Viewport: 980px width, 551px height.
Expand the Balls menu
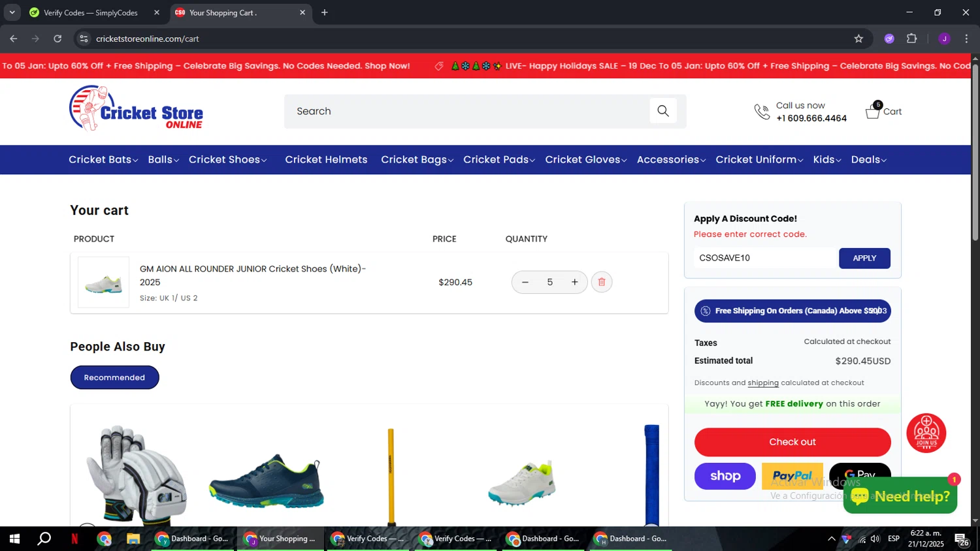(x=163, y=159)
